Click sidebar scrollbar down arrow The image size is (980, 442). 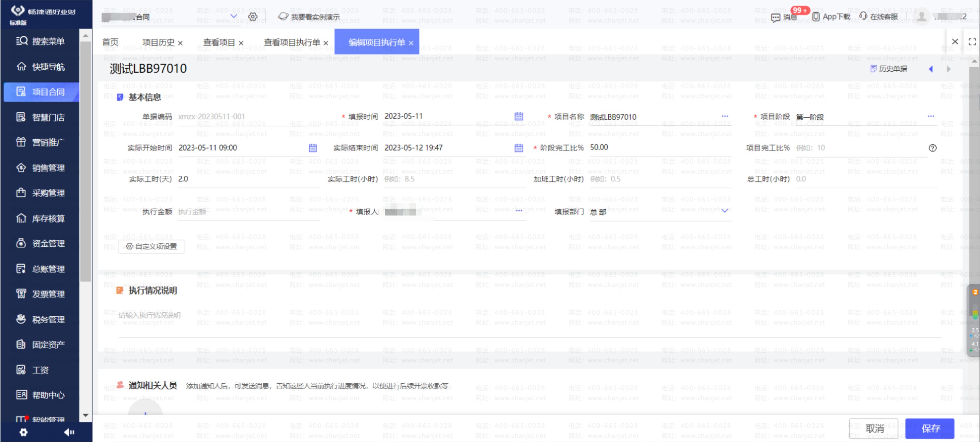click(x=85, y=415)
